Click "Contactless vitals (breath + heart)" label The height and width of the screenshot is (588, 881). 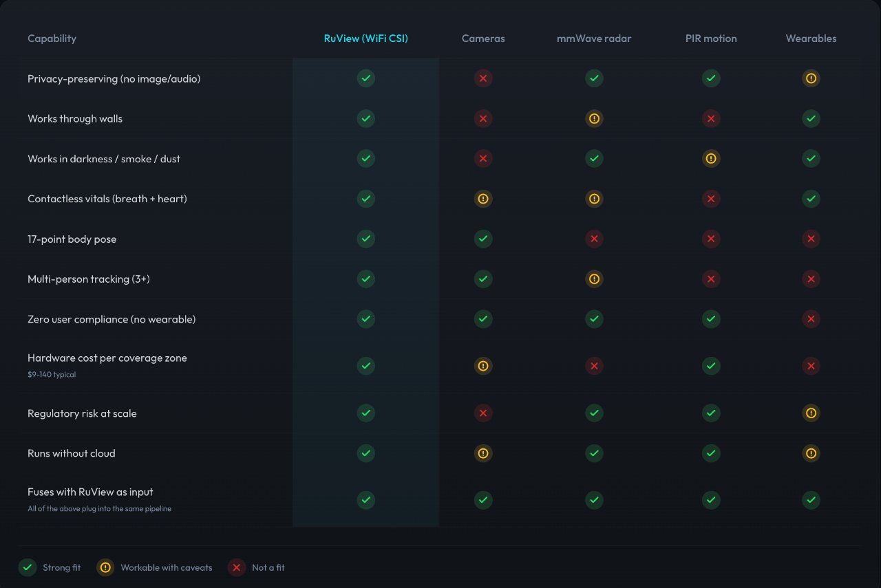coord(107,199)
